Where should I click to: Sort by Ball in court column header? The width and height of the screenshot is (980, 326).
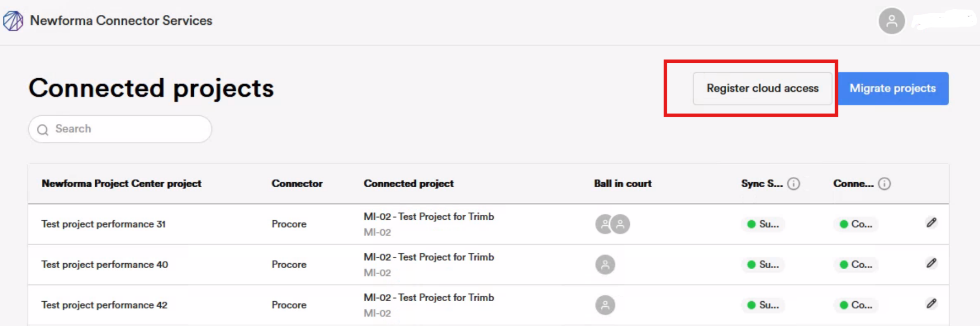click(x=622, y=184)
